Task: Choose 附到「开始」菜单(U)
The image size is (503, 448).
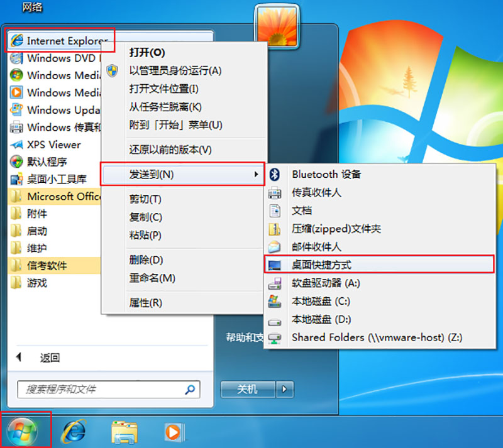Action: coord(185,125)
